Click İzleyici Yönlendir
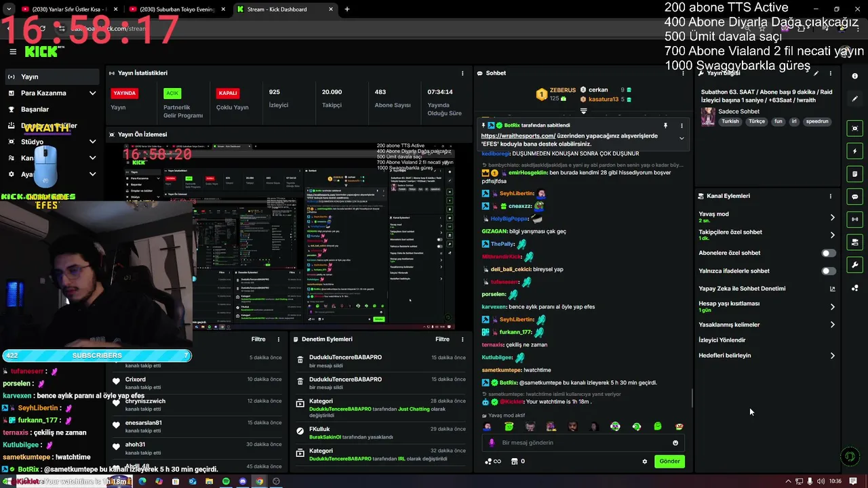This screenshot has width=868, height=488. coord(722,340)
